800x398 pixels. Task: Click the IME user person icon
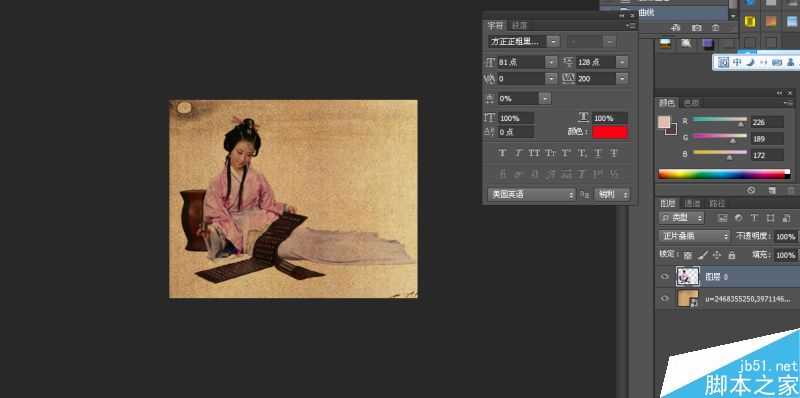point(791,62)
